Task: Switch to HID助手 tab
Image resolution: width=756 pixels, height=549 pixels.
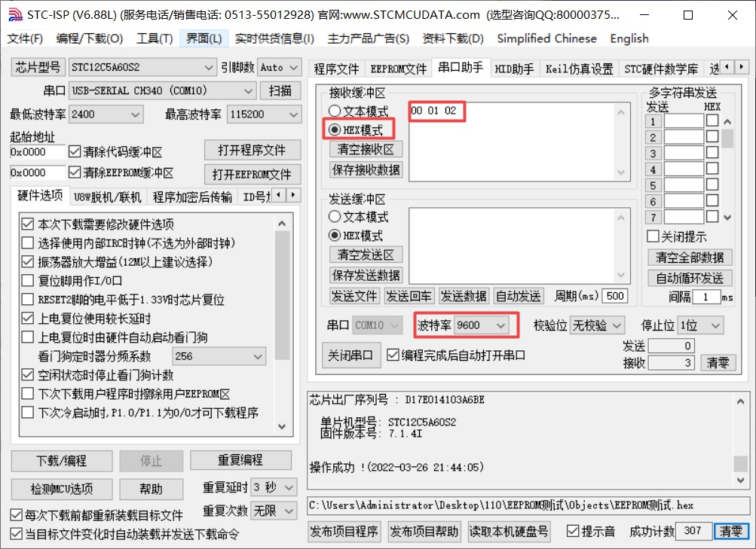Action: 515,69
